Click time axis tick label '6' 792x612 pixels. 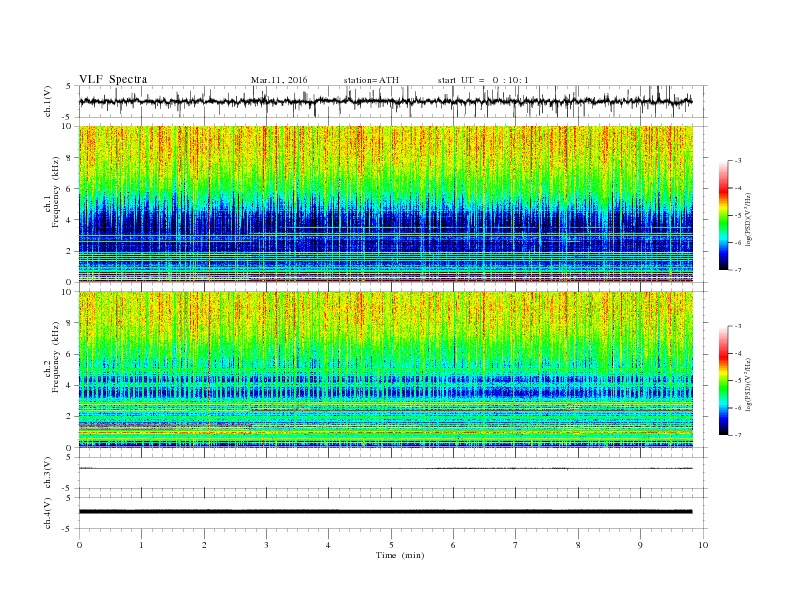453,545
